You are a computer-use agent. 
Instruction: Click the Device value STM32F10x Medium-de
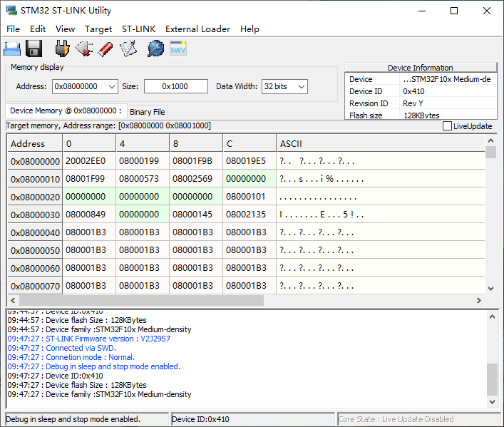click(447, 79)
